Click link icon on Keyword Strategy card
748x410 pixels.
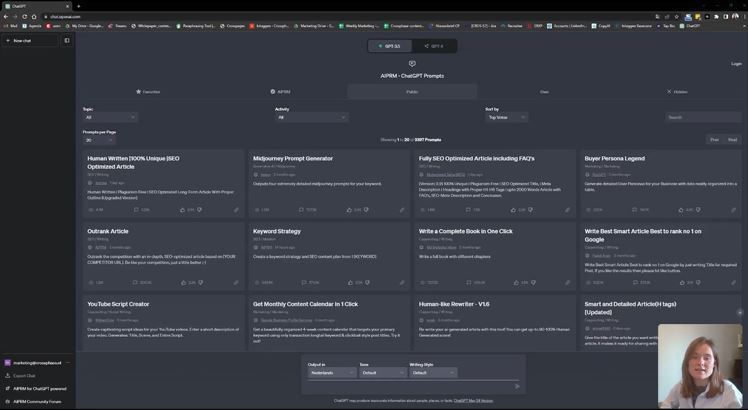pyautogui.click(x=402, y=283)
